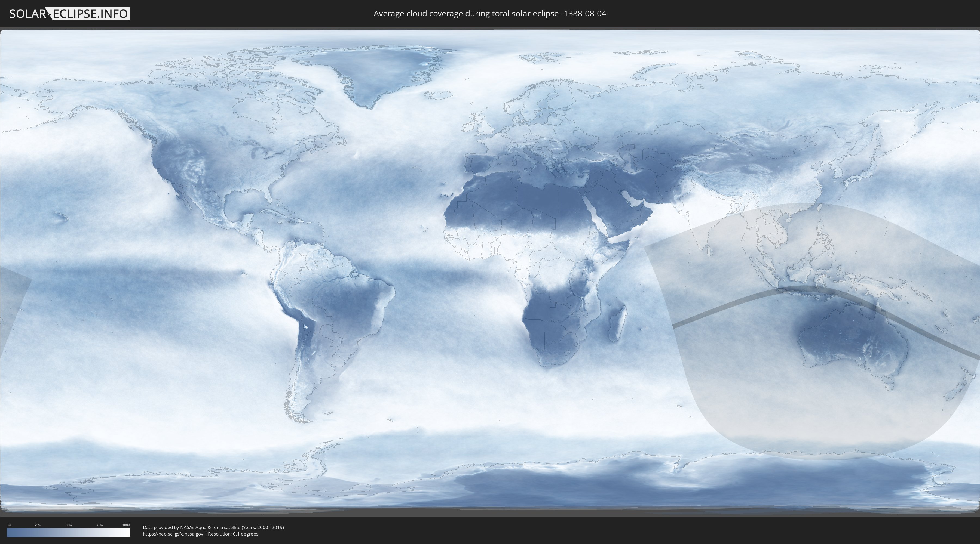Click the '75%' legend label
The height and width of the screenshot is (544, 980).
[99, 525]
